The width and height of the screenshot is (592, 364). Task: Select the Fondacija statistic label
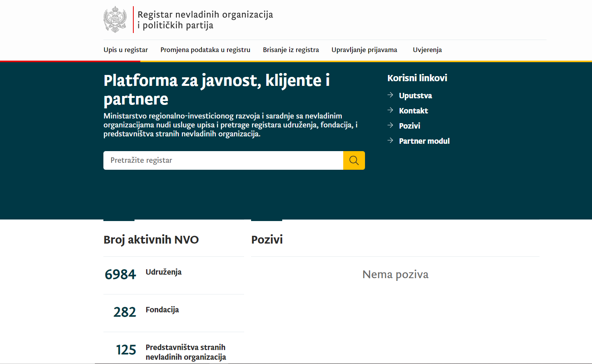coord(162,310)
